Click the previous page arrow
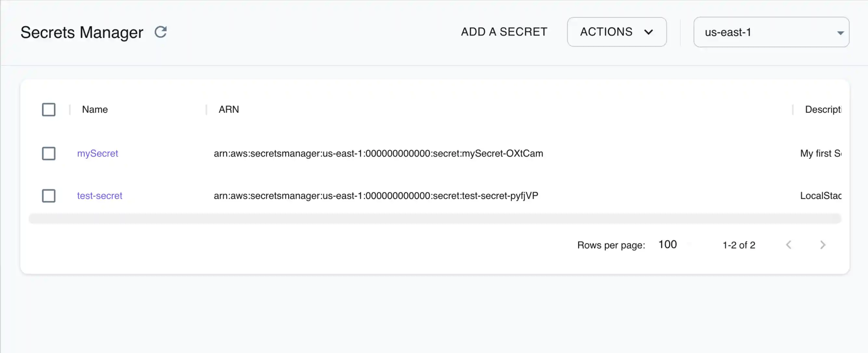This screenshot has width=868, height=353. pos(788,245)
